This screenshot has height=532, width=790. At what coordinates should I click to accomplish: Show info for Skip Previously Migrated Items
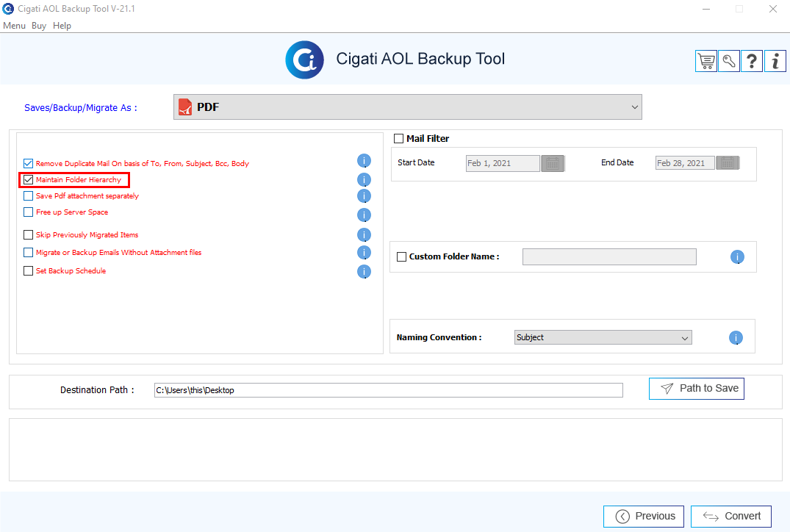coord(364,234)
